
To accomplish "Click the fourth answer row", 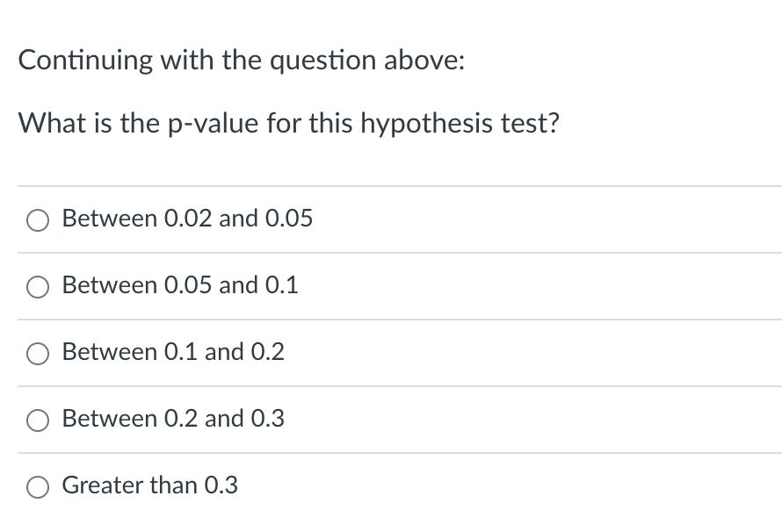I will point(391,421).
